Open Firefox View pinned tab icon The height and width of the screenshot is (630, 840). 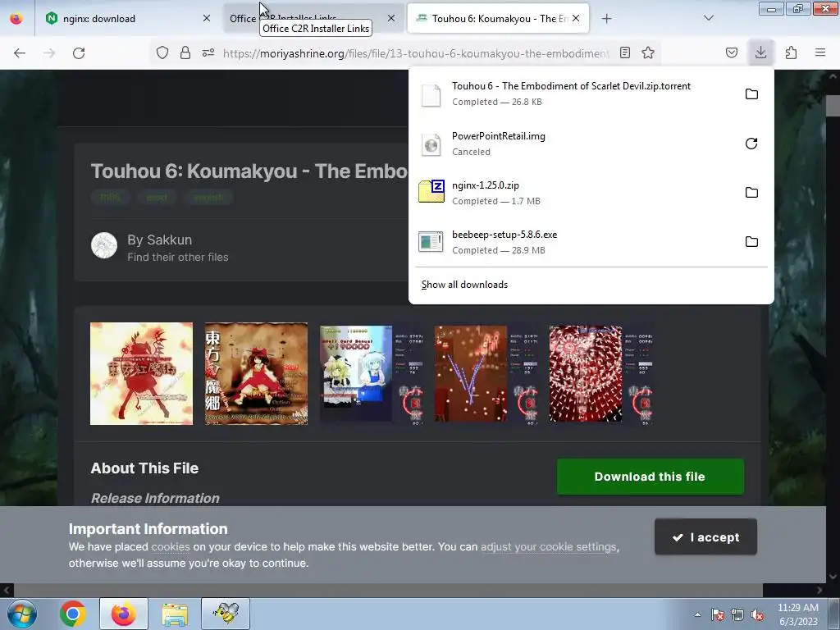coord(16,18)
